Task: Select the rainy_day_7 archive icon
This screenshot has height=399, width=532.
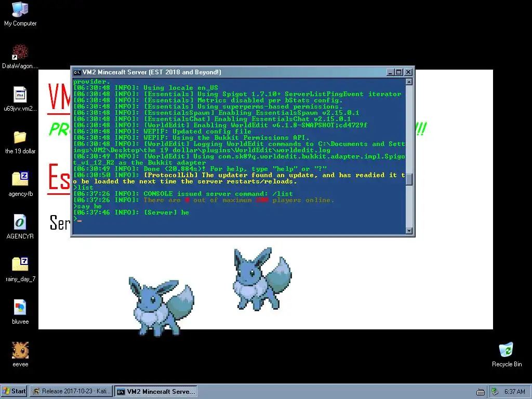Action: (20, 270)
